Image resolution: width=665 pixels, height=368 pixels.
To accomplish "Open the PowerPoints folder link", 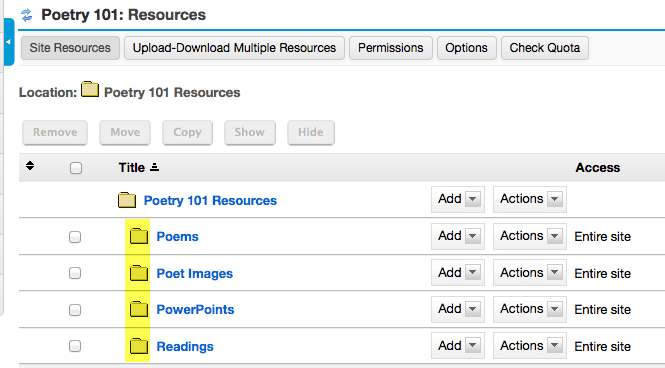I will 195,309.
